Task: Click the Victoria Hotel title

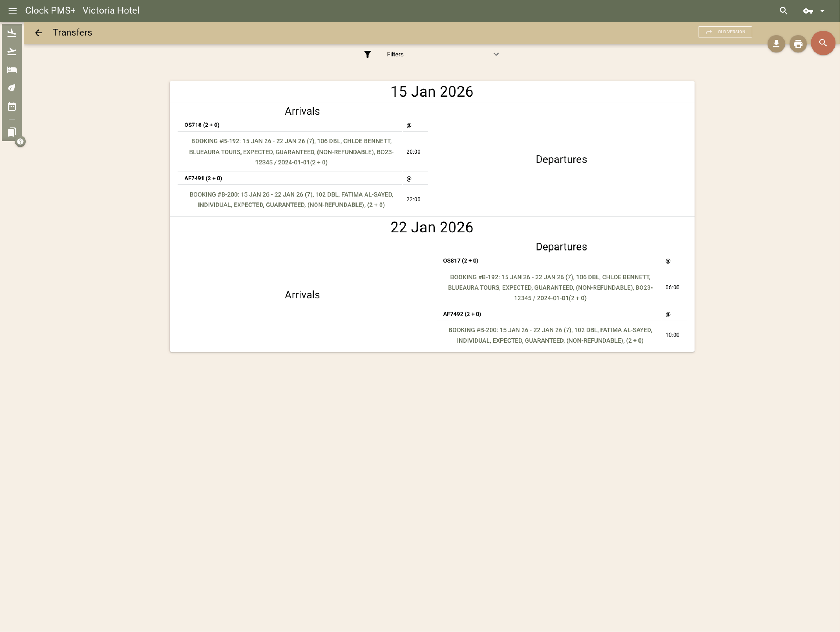Action: 111,11
